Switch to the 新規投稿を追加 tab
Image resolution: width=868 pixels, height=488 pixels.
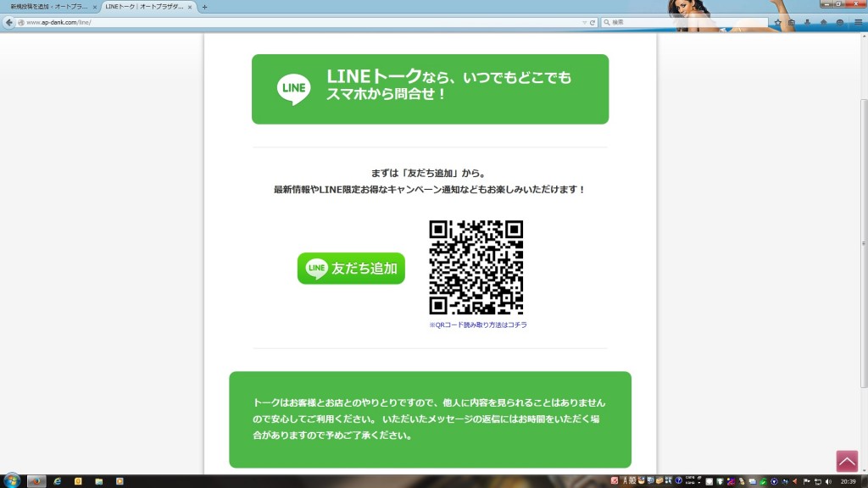[x=48, y=7]
